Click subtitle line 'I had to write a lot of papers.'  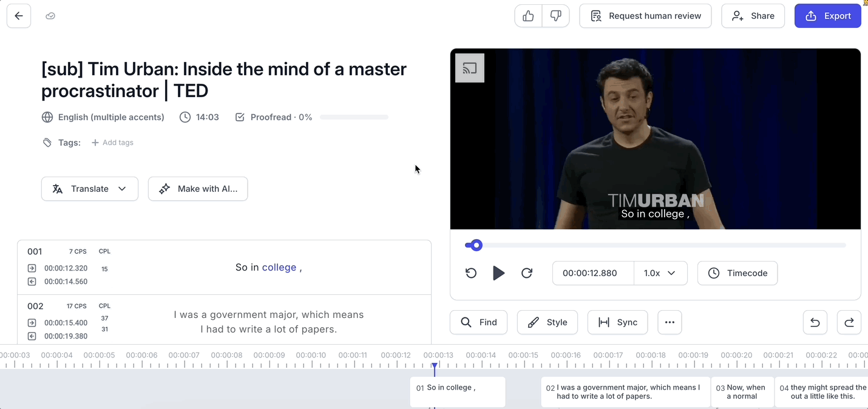pos(269,330)
